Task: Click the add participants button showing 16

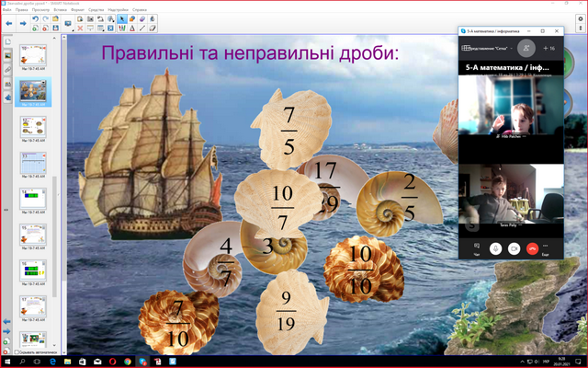Action: click(548, 46)
